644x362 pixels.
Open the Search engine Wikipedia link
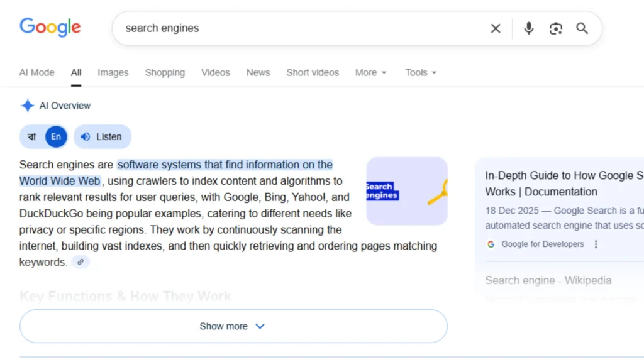coord(548,280)
